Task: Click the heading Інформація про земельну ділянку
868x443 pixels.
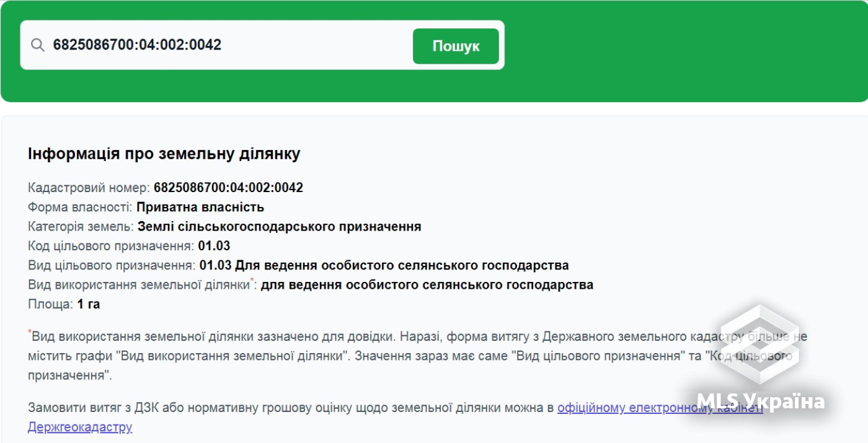Action: (x=164, y=154)
